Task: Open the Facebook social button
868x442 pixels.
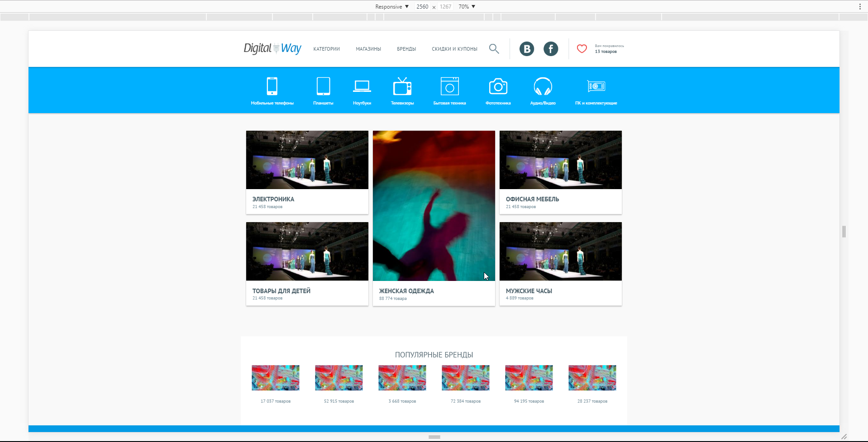Action: click(x=550, y=49)
